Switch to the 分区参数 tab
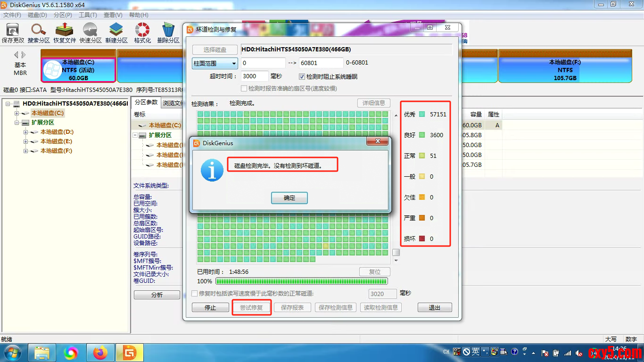The width and height of the screenshot is (644, 362). click(146, 102)
